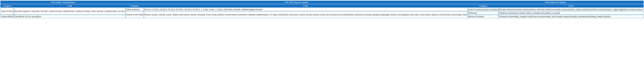Click "Code" header under (O3) Nature of content
This screenshot has width=644, height=60.
(x=571, y=6)
